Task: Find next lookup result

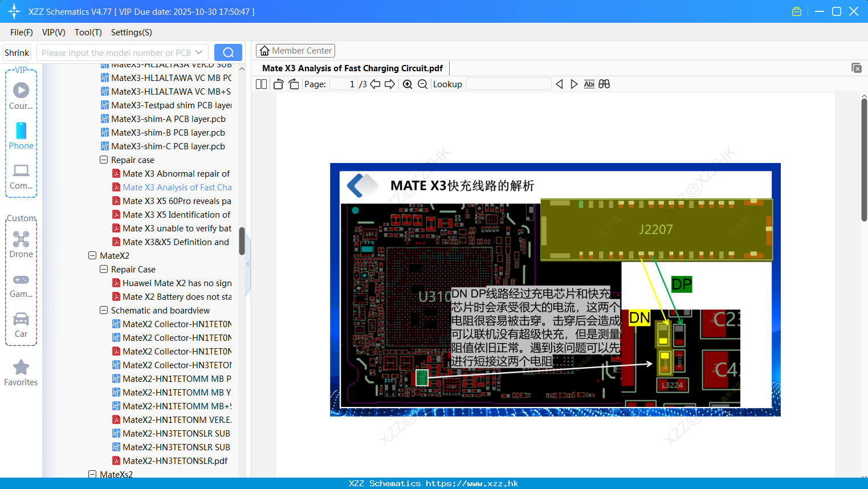Action: tap(574, 84)
